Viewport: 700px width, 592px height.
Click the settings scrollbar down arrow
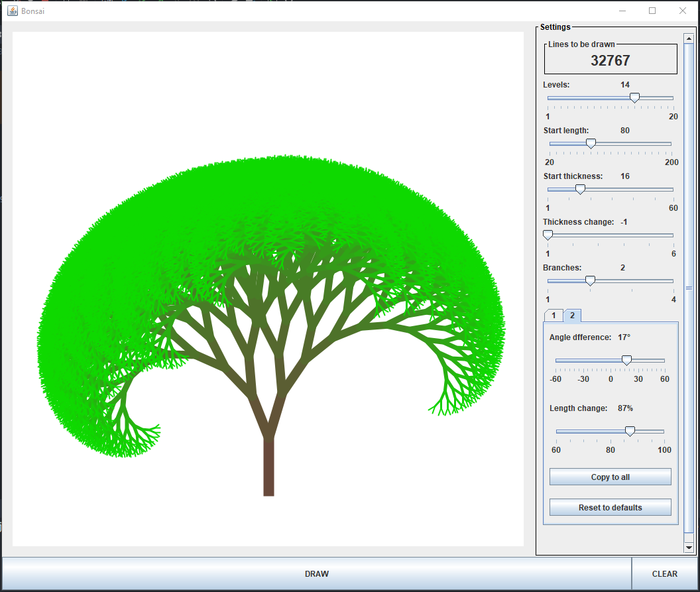pyautogui.click(x=689, y=548)
